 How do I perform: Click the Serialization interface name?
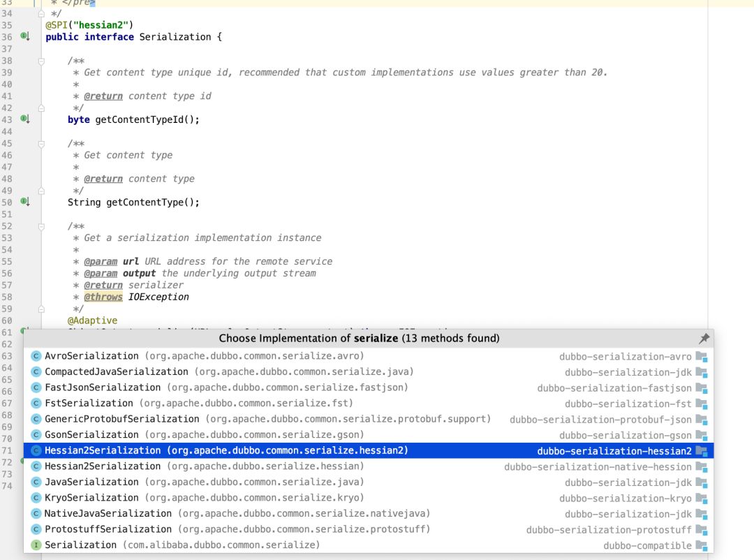175,37
